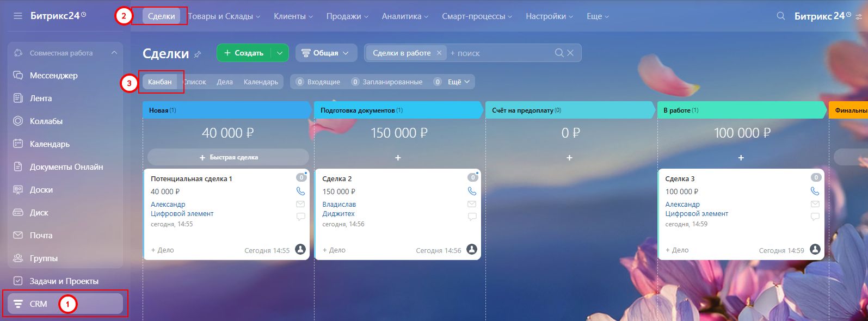This screenshot has height=321, width=868.
Task: Click responsible avatar on Сделка 3 card
Action: pos(815,249)
